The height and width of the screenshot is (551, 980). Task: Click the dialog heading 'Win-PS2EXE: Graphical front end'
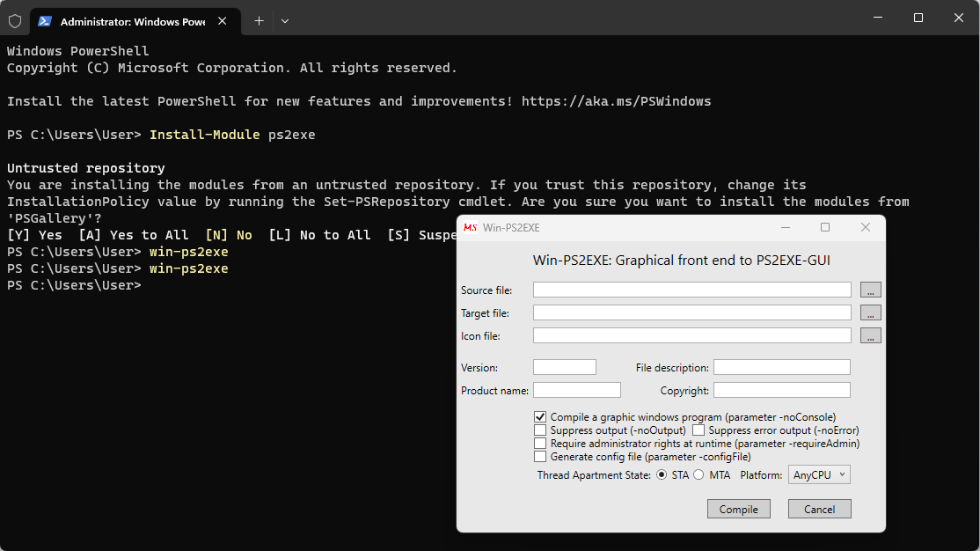[681, 261]
